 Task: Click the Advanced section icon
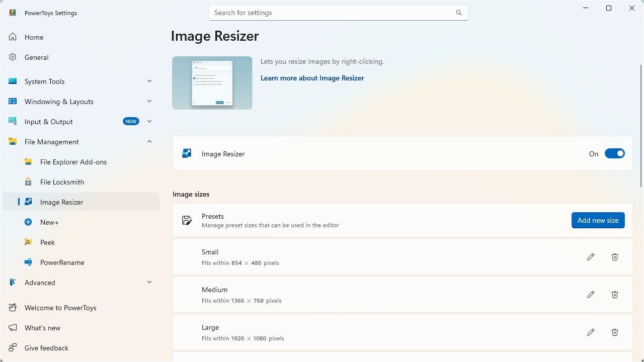click(13, 283)
